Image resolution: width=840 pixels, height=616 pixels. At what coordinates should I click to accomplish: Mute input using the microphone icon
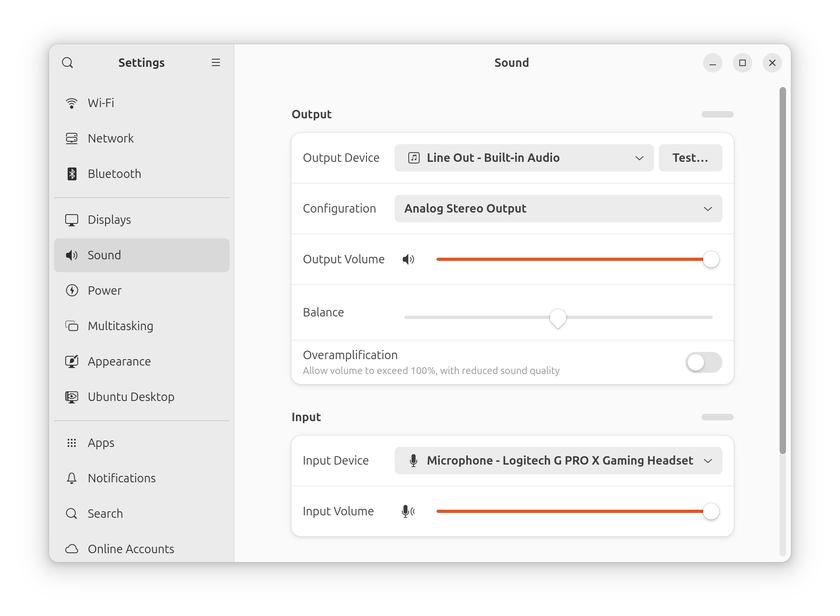[408, 511]
